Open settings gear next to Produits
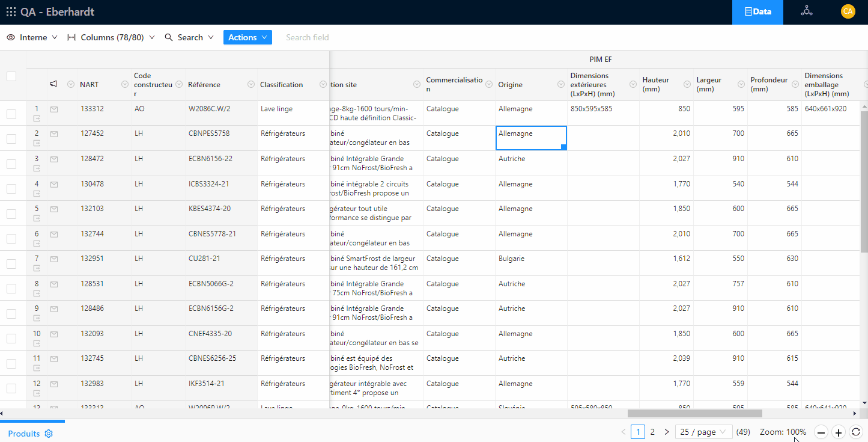 (49, 434)
